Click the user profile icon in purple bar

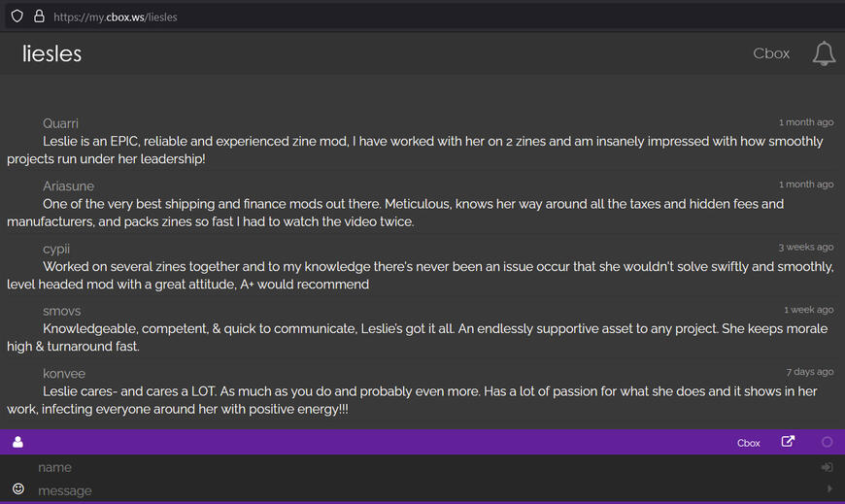17,443
